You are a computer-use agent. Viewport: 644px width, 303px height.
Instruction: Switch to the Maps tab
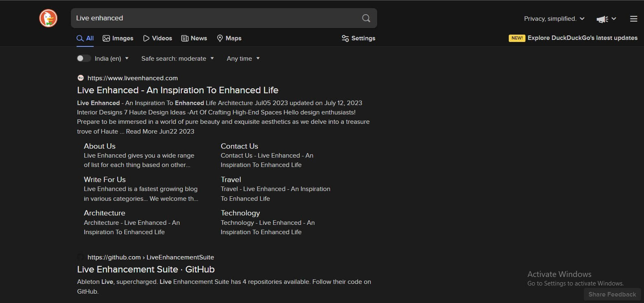(229, 38)
